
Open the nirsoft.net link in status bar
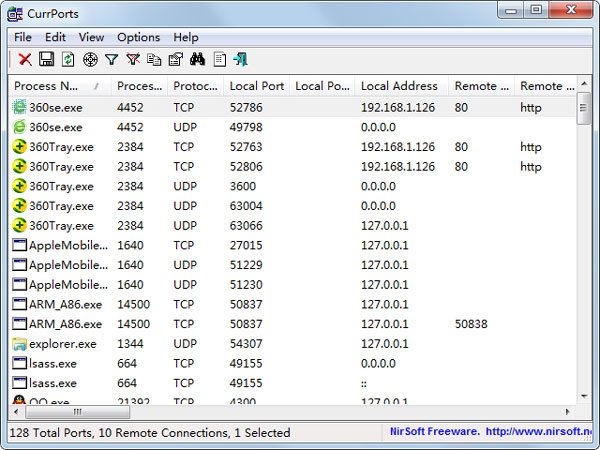(539, 432)
